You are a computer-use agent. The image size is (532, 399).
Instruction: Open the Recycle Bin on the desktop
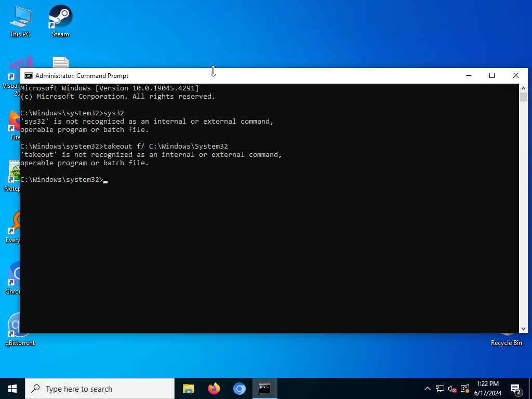[x=506, y=339]
